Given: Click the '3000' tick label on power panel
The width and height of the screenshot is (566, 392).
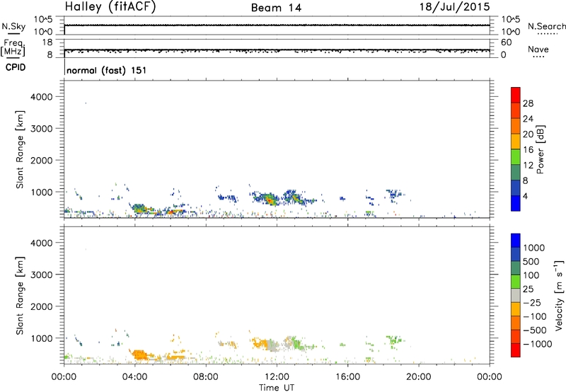Looking at the screenshot, I should click(x=42, y=129).
